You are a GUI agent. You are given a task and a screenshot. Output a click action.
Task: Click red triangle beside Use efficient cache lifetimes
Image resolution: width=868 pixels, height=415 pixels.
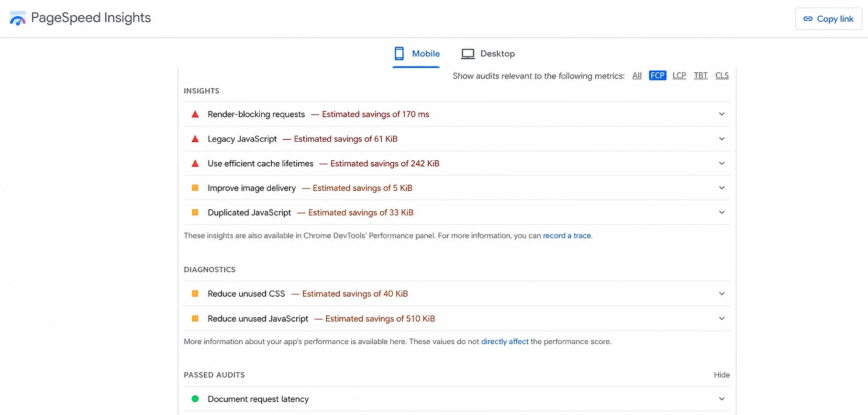tap(195, 163)
